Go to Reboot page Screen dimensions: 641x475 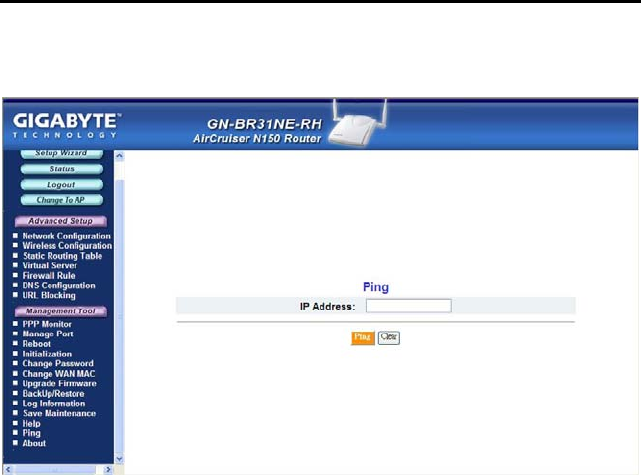37,344
